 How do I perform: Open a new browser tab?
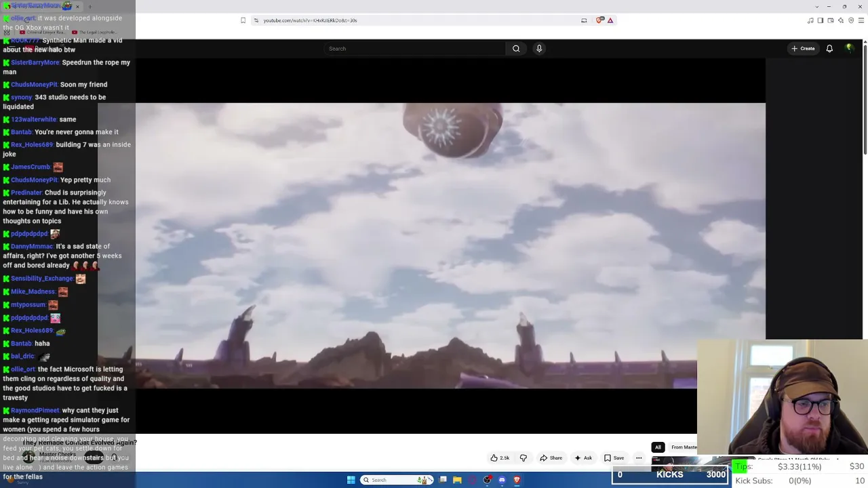90,7
